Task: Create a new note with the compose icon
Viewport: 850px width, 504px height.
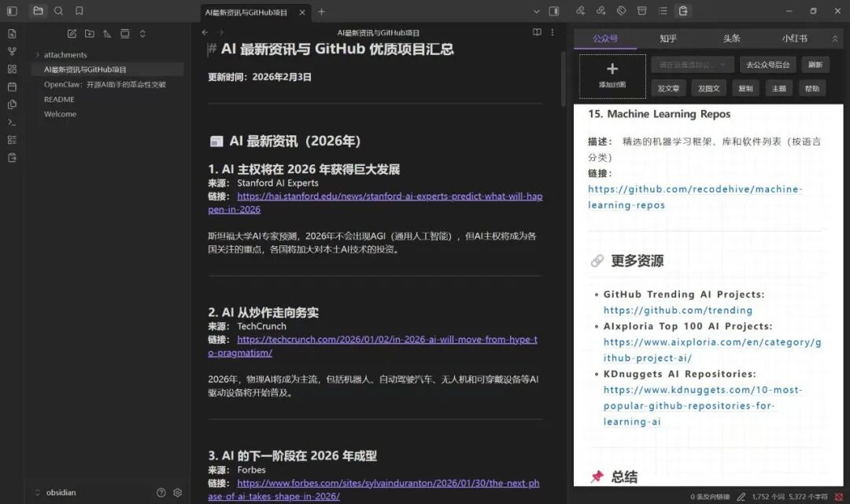Action: (x=72, y=34)
